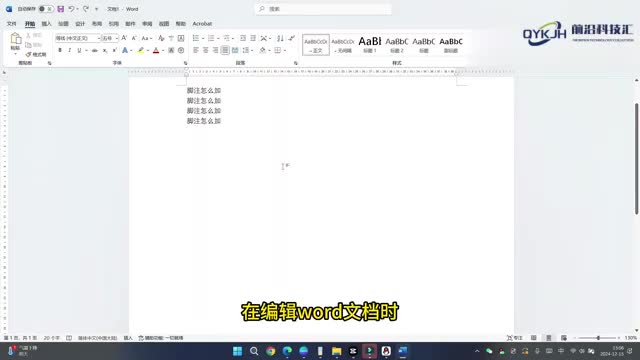Image resolution: width=640 pixels, height=360 pixels.
Task: Click the character shading icon
Action: 171,50
